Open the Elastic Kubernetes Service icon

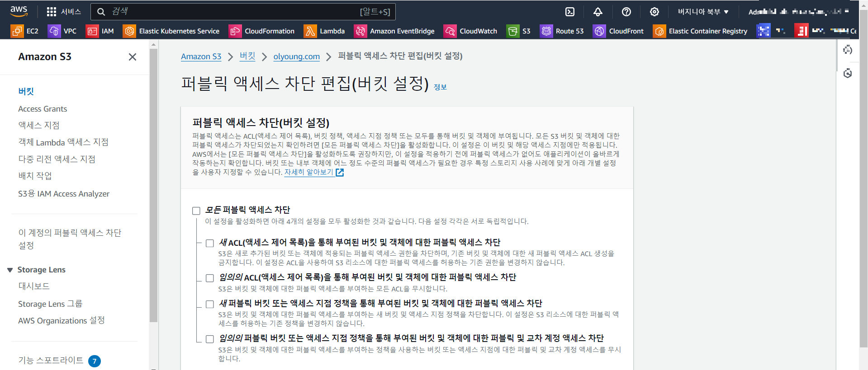tap(129, 31)
